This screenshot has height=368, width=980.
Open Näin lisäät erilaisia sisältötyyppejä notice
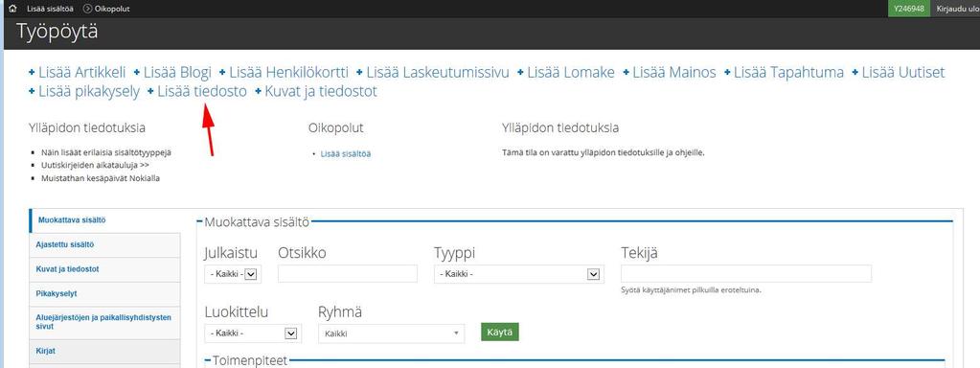pos(106,152)
